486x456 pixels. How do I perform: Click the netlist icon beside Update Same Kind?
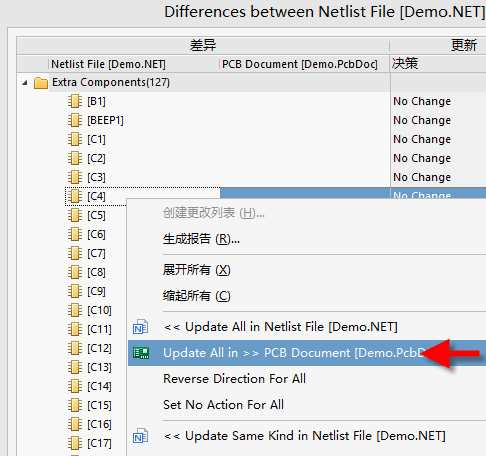(140, 436)
